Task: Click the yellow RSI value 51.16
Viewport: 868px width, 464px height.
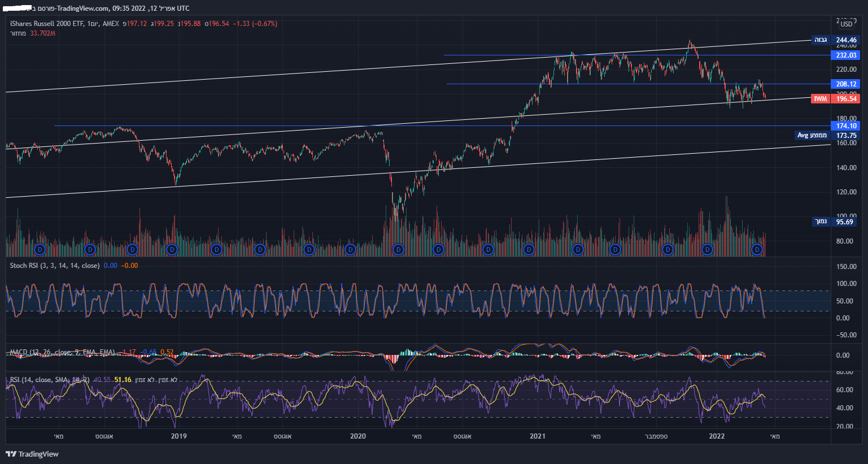Action: [123, 380]
